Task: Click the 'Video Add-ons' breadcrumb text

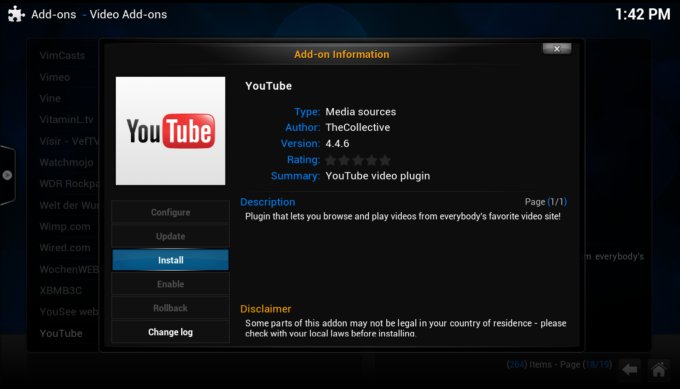Action: pyautogui.click(x=128, y=14)
